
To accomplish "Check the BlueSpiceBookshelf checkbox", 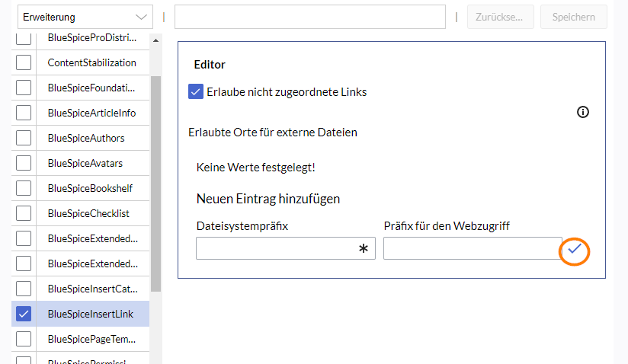I will (x=24, y=188).
